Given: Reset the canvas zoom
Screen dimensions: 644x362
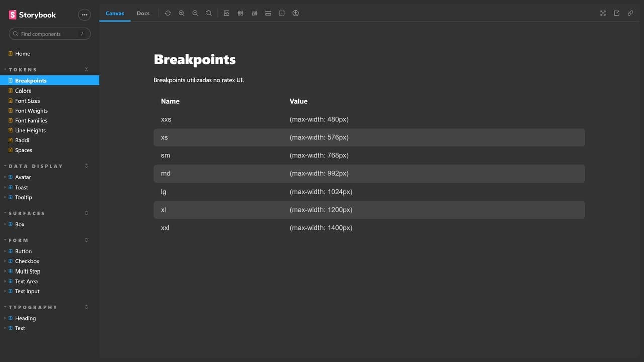Looking at the screenshot, I should [x=209, y=13].
